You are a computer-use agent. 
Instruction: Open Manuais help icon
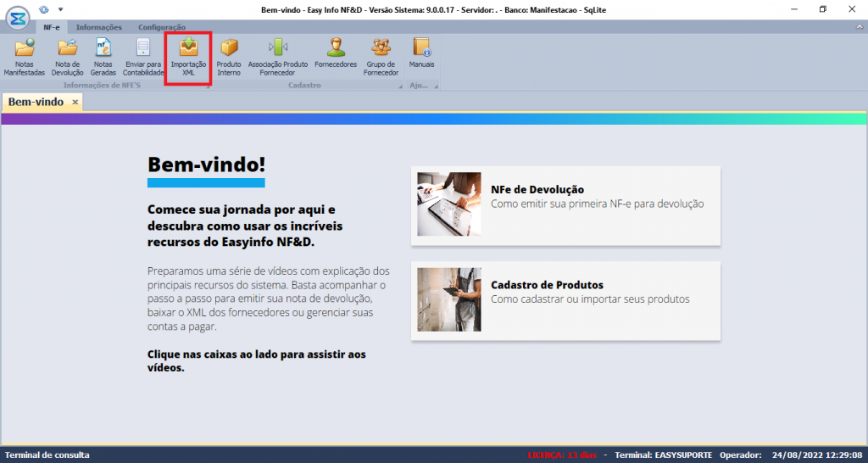[x=422, y=53]
